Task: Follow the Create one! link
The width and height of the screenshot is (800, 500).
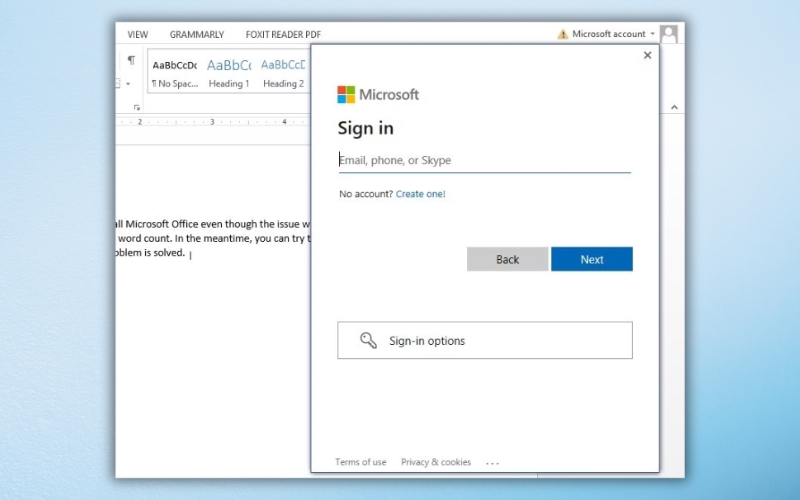Action: pyautogui.click(x=420, y=194)
